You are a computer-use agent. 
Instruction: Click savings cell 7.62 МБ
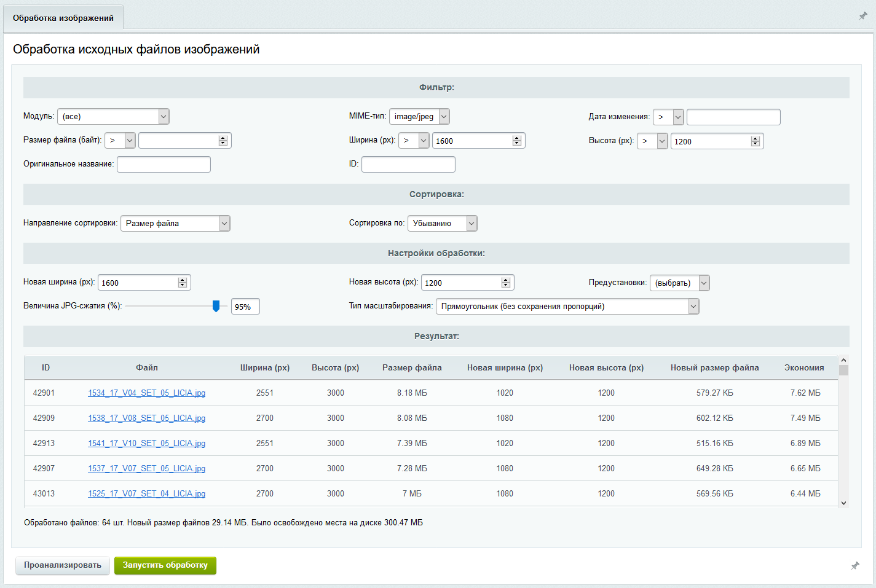(x=805, y=393)
